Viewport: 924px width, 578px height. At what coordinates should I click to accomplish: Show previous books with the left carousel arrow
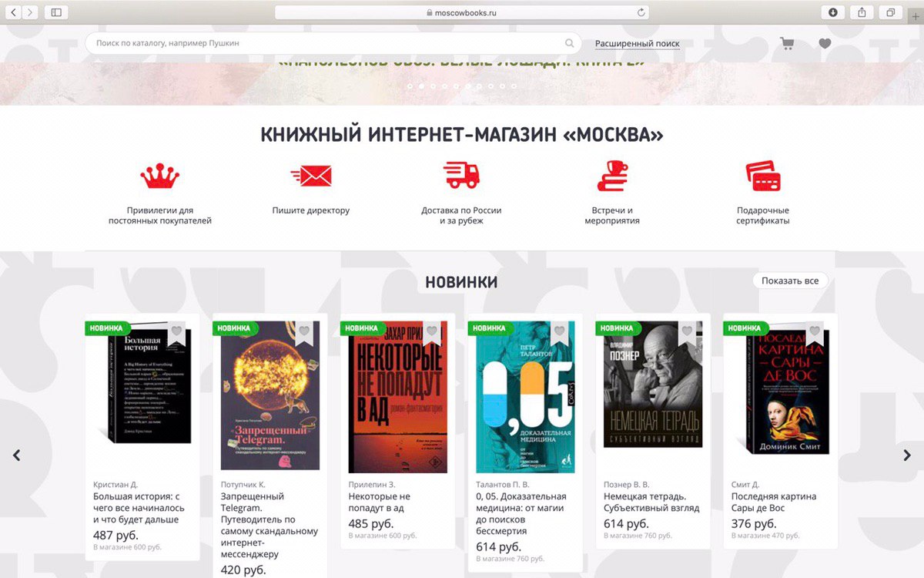tap(16, 455)
